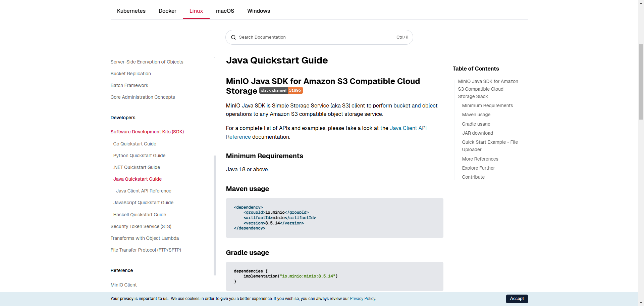Open the Privacy Policy link
Image resolution: width=644 pixels, height=306 pixels.
(x=363, y=299)
